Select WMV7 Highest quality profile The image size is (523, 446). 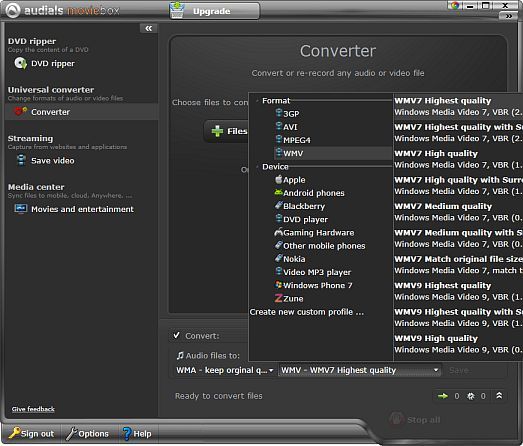click(458, 106)
